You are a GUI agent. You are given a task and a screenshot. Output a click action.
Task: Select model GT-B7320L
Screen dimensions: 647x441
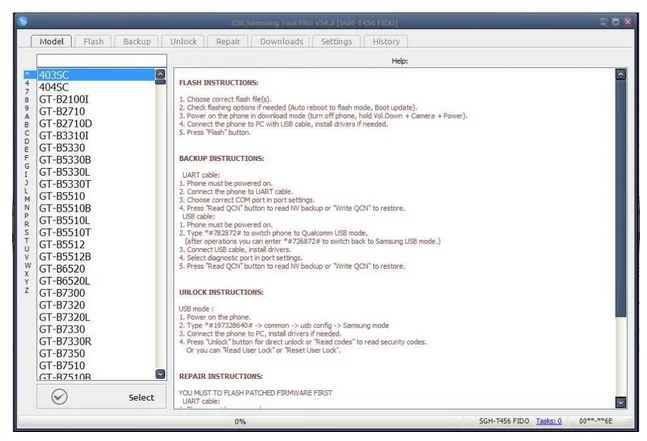click(x=97, y=317)
